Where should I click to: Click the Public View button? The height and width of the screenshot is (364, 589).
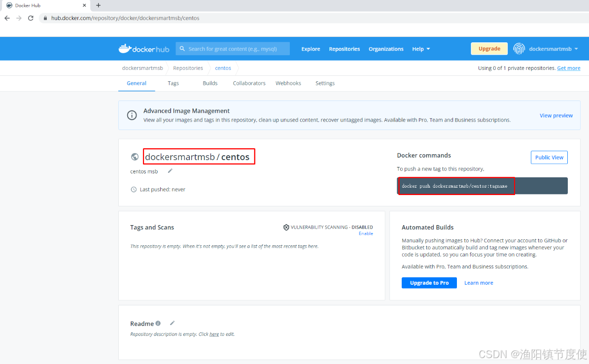[x=549, y=157]
